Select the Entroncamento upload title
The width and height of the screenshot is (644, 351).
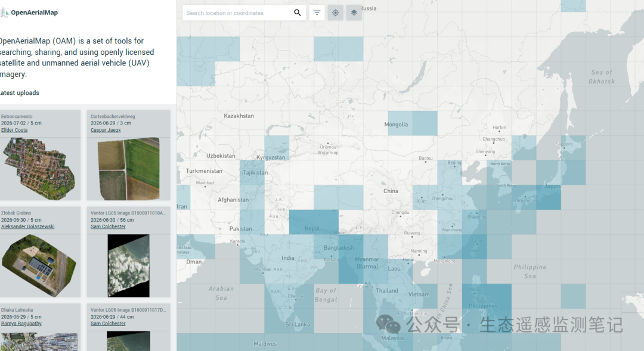click(17, 117)
